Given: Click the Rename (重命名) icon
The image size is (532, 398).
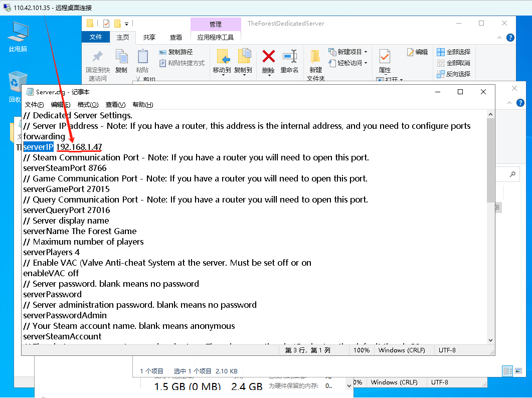Looking at the screenshot, I should click(289, 56).
